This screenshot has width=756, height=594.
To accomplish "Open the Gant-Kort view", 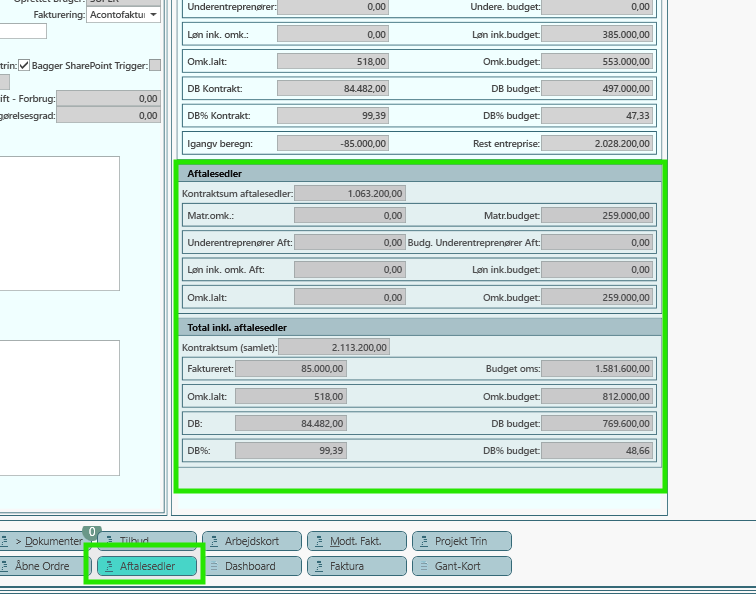I will point(462,566).
